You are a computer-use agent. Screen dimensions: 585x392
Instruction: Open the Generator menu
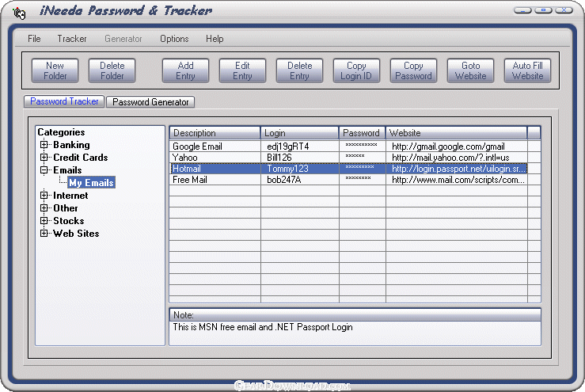(x=123, y=39)
